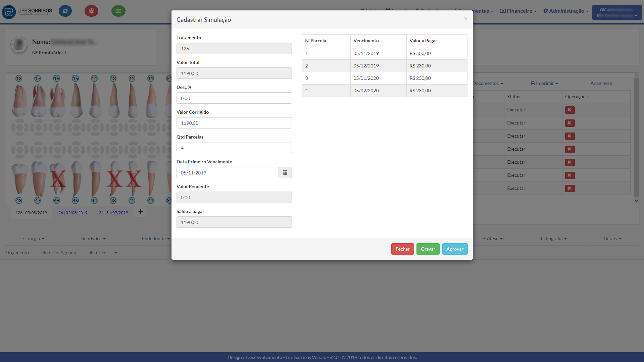Close the Cadastrar Simulação dialog with X
Image resolution: width=644 pixels, height=362 pixels.
(465, 19)
